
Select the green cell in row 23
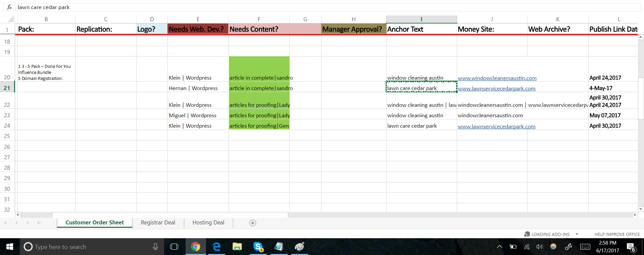259,115
